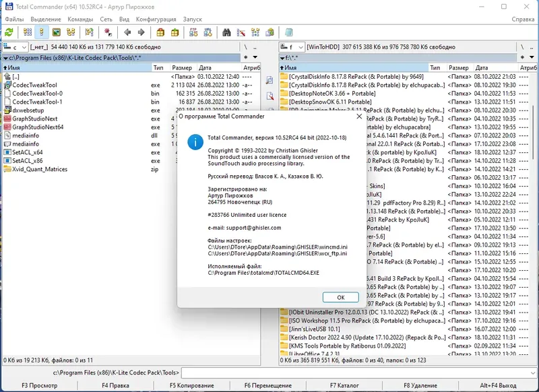Image resolution: width=539 pixels, height=392 pixels.
Task: Open the Выделение menu
Action: [46, 20]
